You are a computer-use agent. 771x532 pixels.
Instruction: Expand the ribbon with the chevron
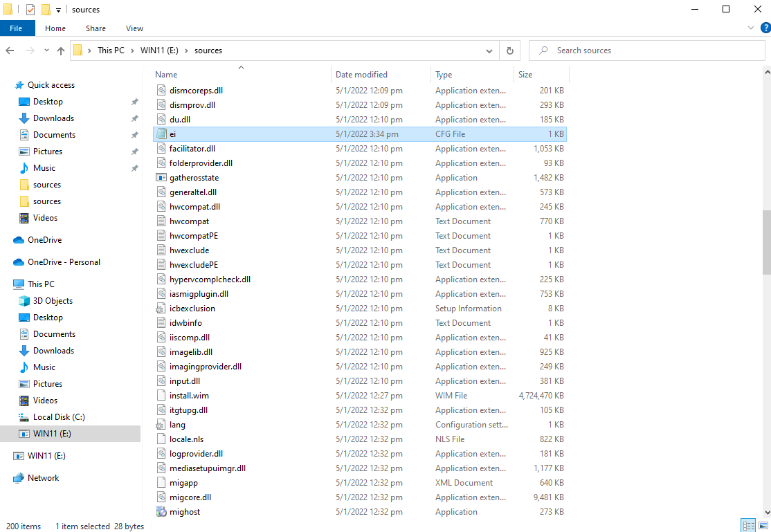pyautogui.click(x=751, y=28)
